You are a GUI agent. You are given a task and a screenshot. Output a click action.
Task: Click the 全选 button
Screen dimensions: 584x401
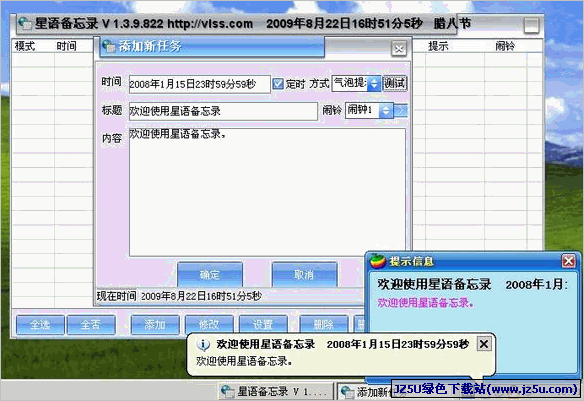point(40,325)
